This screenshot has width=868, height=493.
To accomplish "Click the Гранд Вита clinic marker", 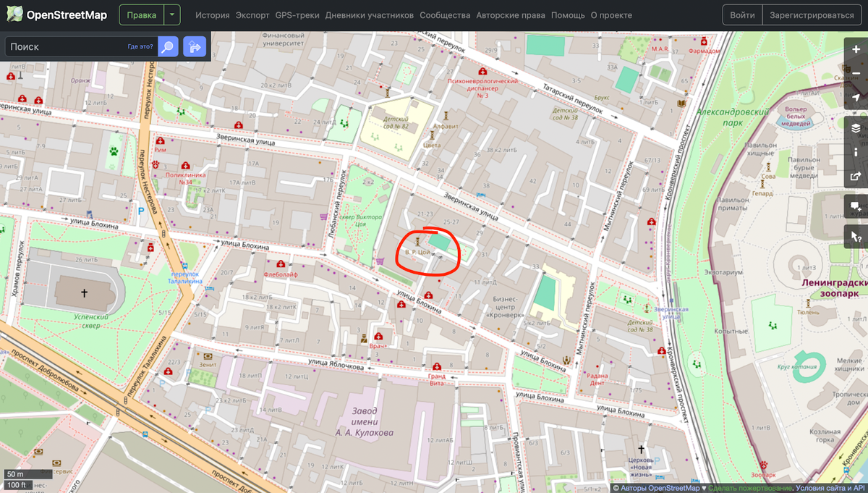I will point(437,366).
